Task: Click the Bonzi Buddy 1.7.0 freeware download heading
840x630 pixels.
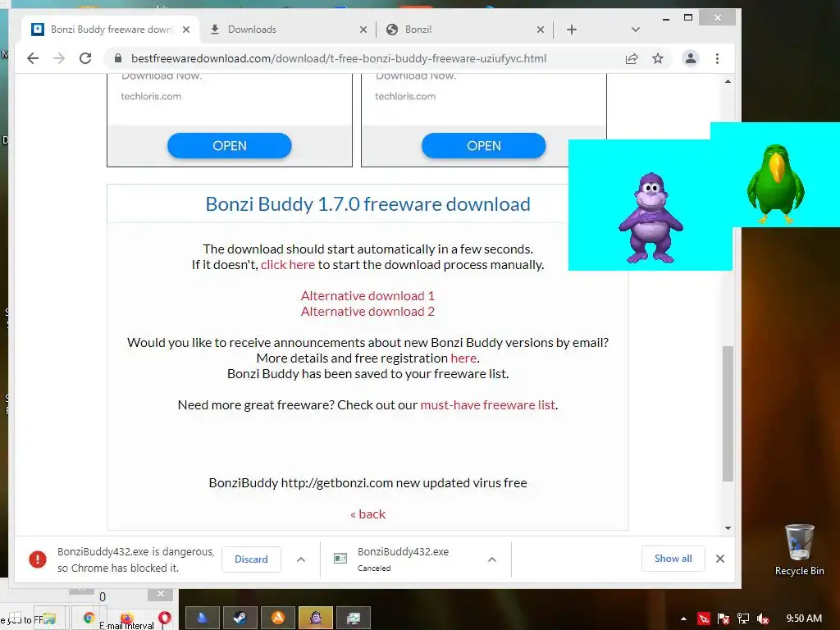Action: coord(368,203)
